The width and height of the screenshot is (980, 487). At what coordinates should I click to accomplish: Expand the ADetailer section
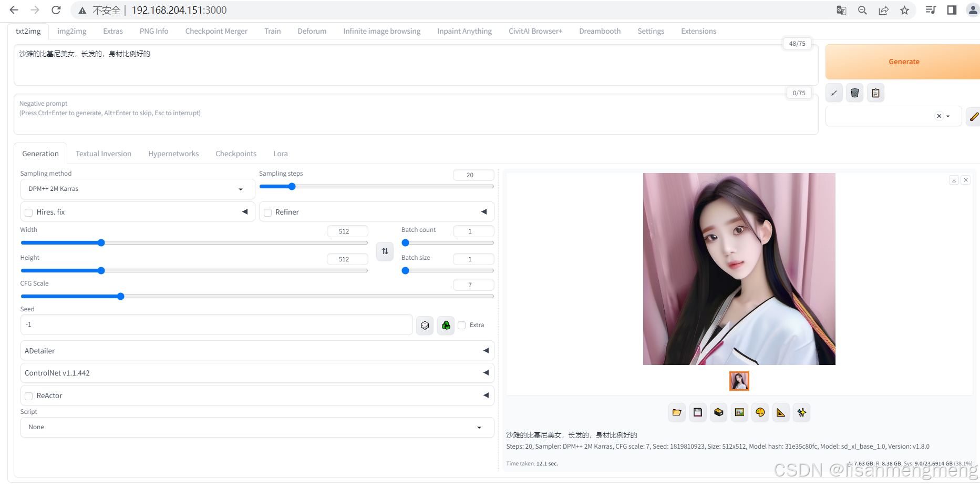(486, 350)
